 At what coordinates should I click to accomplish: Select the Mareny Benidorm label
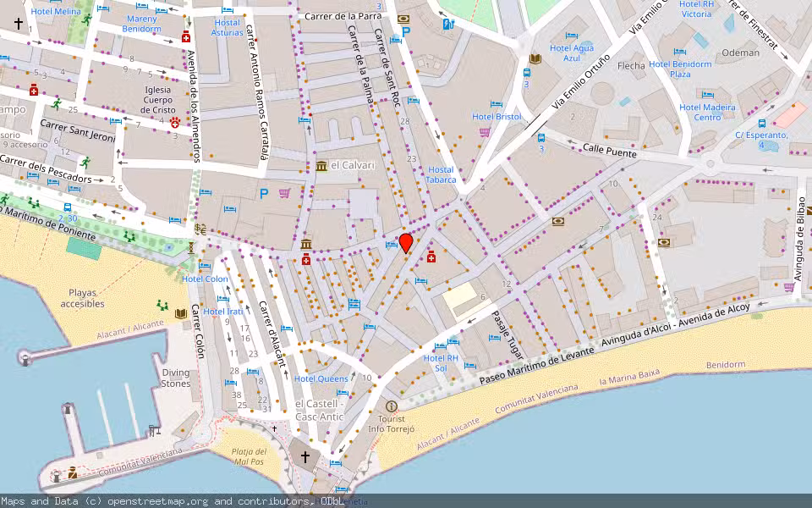(x=142, y=24)
